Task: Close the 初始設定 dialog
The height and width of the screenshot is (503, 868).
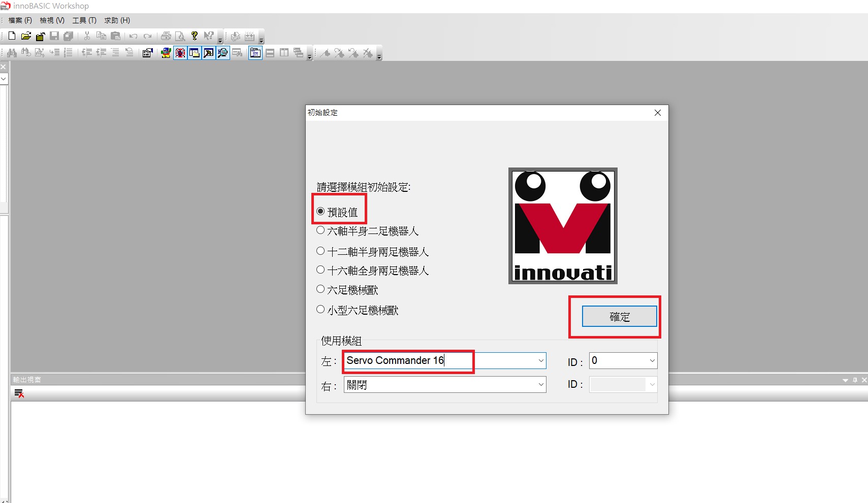Action: [x=658, y=113]
